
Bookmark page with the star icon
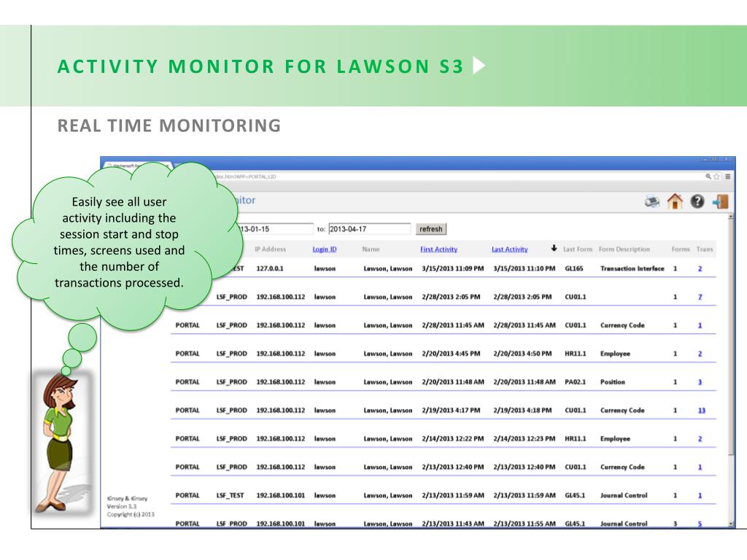pyautogui.click(x=716, y=176)
